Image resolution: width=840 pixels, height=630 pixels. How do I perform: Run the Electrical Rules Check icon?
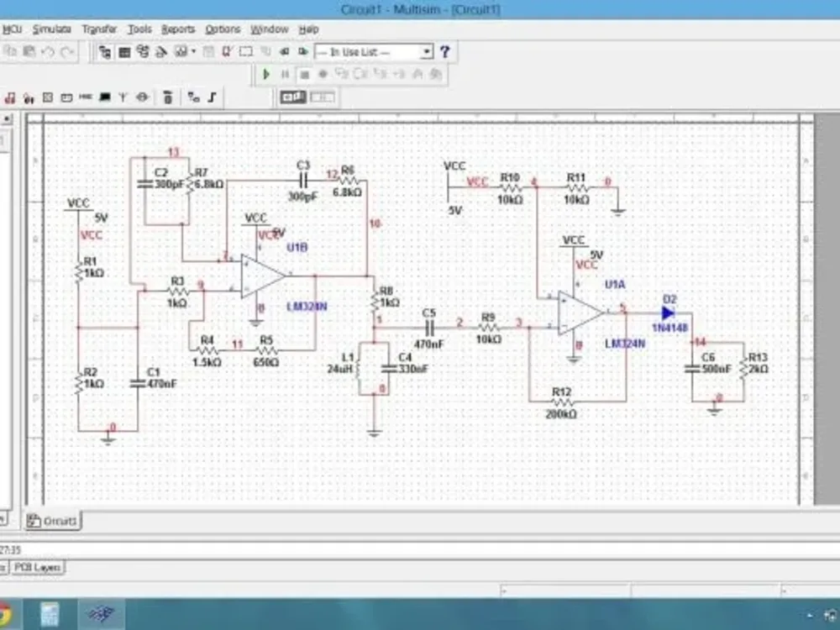(x=226, y=52)
